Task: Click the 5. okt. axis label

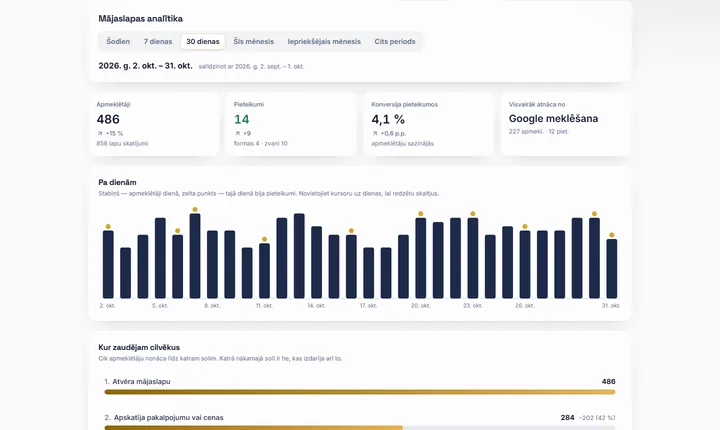Action: pos(160,306)
